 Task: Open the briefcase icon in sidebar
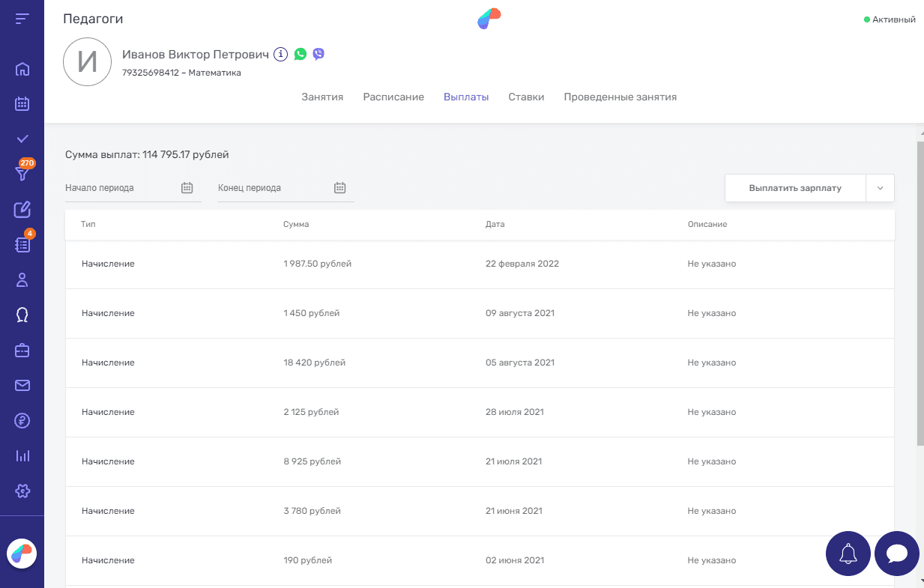22,350
